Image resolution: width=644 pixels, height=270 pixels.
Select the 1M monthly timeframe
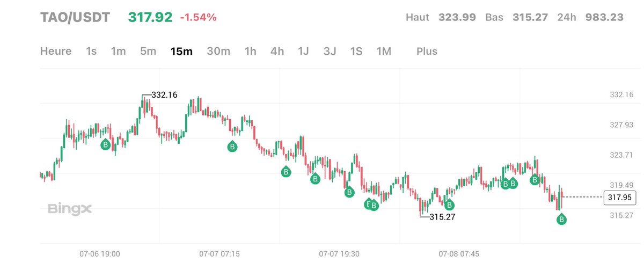click(384, 51)
